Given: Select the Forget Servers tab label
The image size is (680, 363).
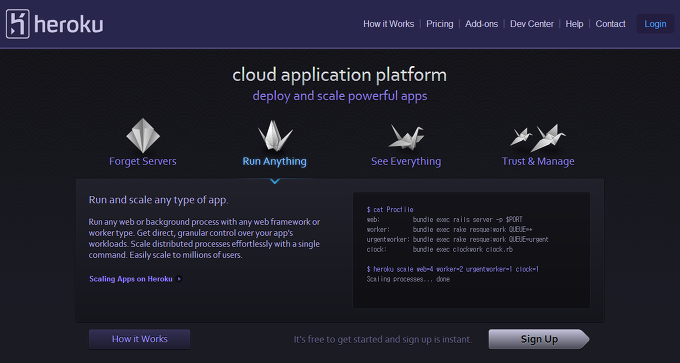Looking at the screenshot, I should coord(143,161).
